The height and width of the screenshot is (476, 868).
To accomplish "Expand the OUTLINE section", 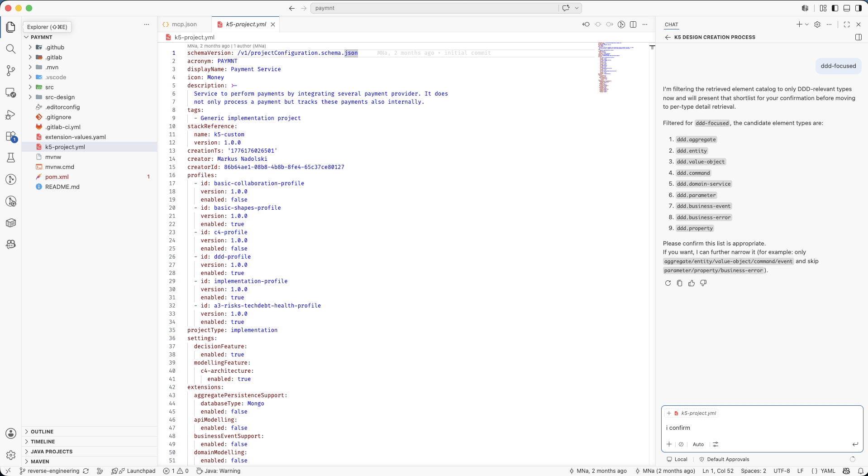I will click(42, 432).
